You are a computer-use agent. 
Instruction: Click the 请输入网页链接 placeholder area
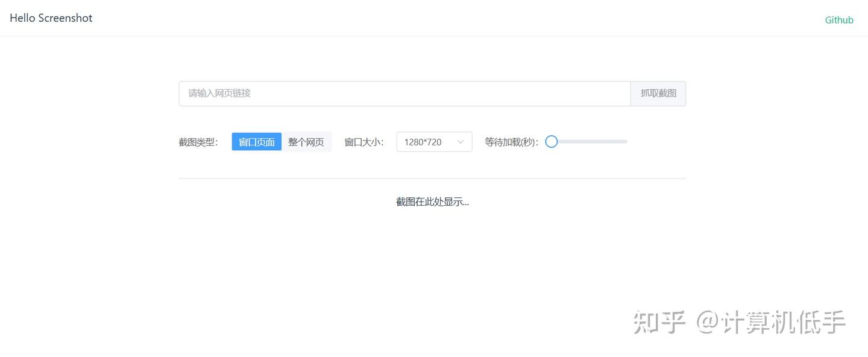[220, 93]
